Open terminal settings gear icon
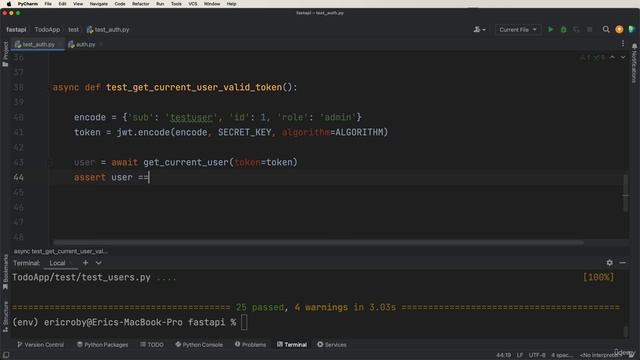640x360 pixels. coord(609,262)
